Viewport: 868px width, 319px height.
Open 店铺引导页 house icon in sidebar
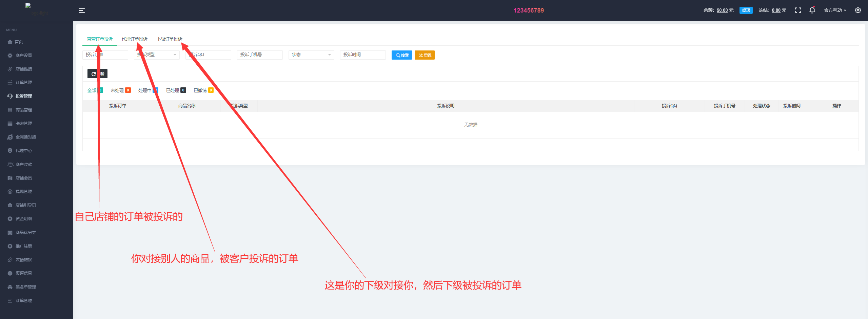10,205
